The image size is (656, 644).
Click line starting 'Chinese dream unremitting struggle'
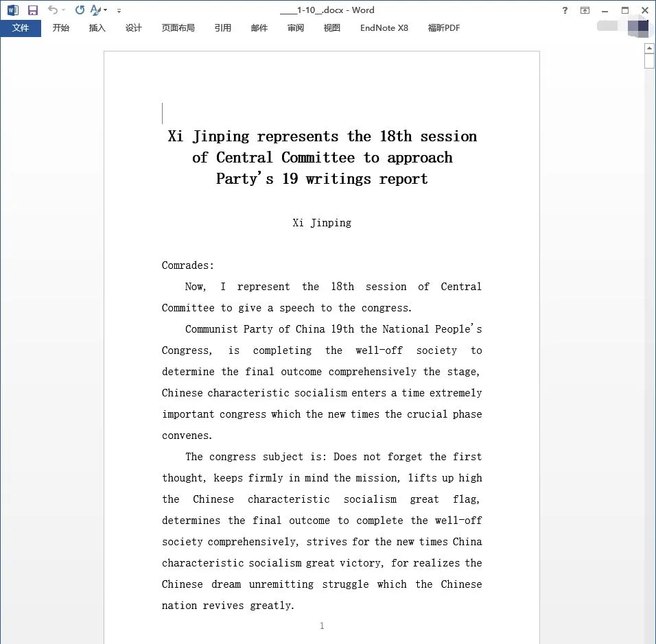tap(322, 584)
